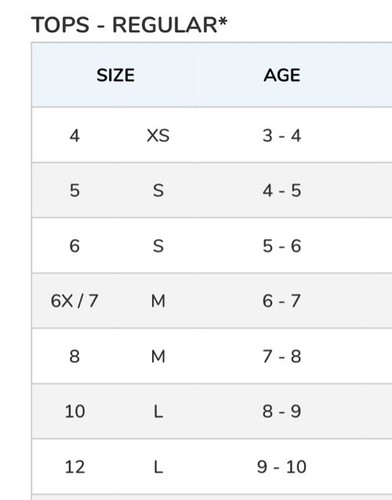Select age range 9 - 10
The height and width of the screenshot is (500, 392).
pos(282,467)
